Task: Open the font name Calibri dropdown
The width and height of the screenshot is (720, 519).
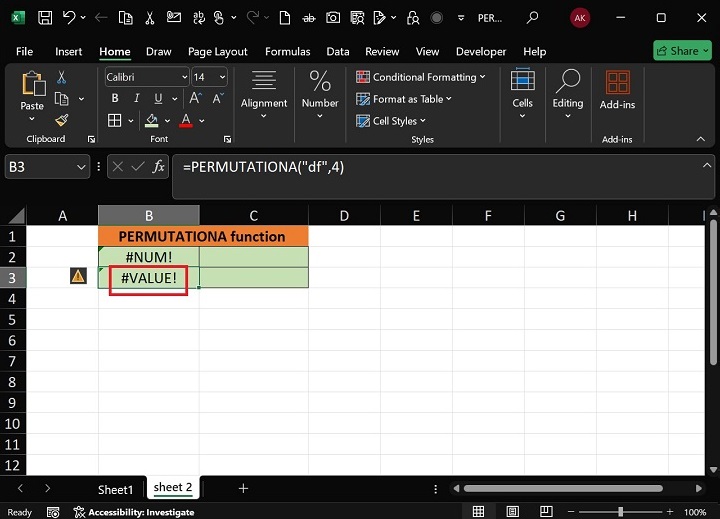Action: click(185, 77)
